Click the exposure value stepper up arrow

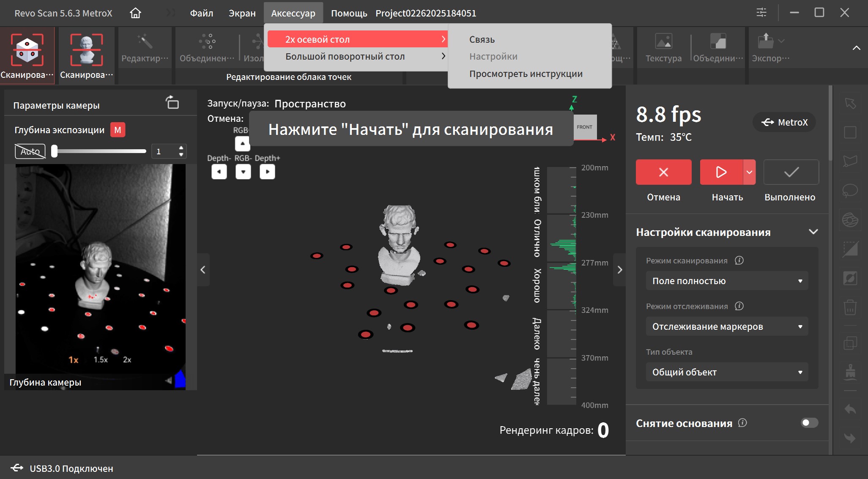181,148
